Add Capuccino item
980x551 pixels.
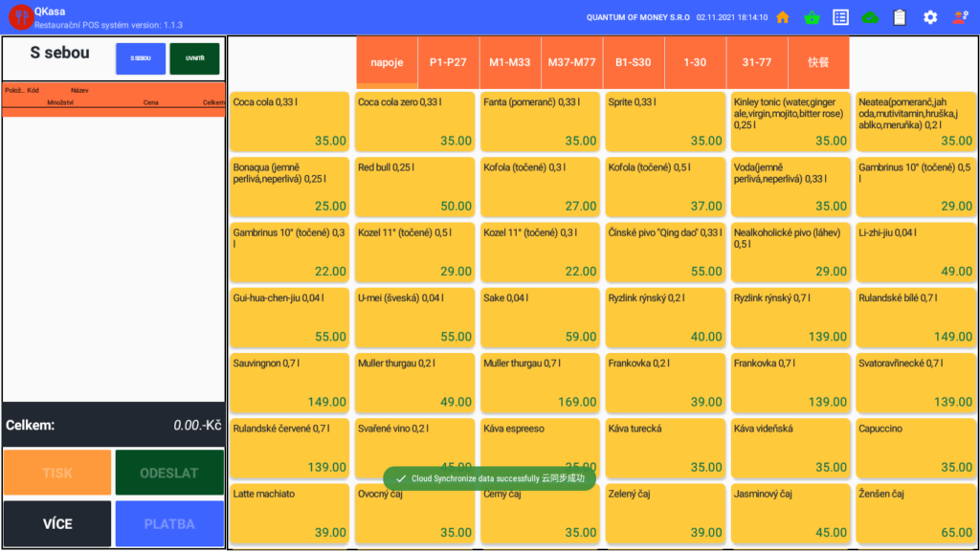[916, 448]
